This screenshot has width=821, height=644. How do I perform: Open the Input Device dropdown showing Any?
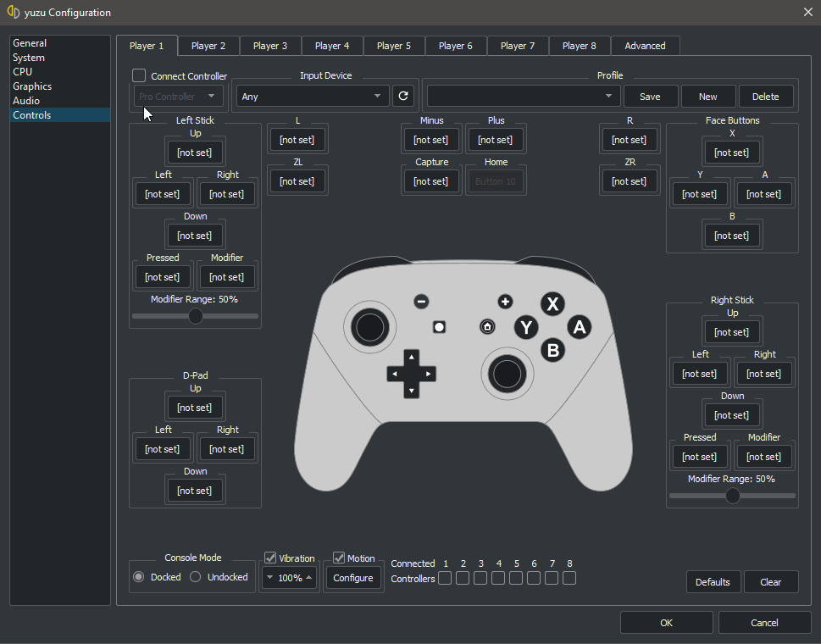[x=313, y=96]
